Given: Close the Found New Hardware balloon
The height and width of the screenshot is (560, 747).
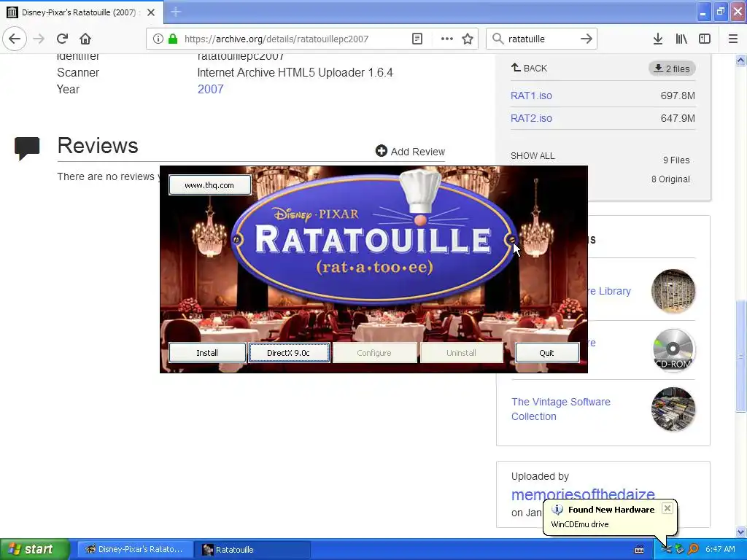Looking at the screenshot, I should (667, 508).
